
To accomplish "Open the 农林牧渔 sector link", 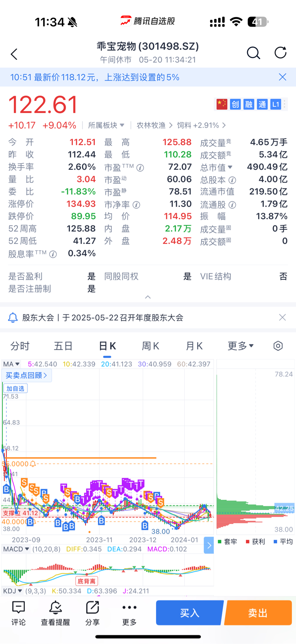I will tap(155, 125).
